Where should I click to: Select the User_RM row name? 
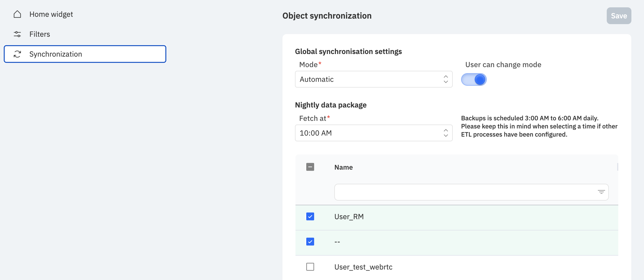click(349, 217)
